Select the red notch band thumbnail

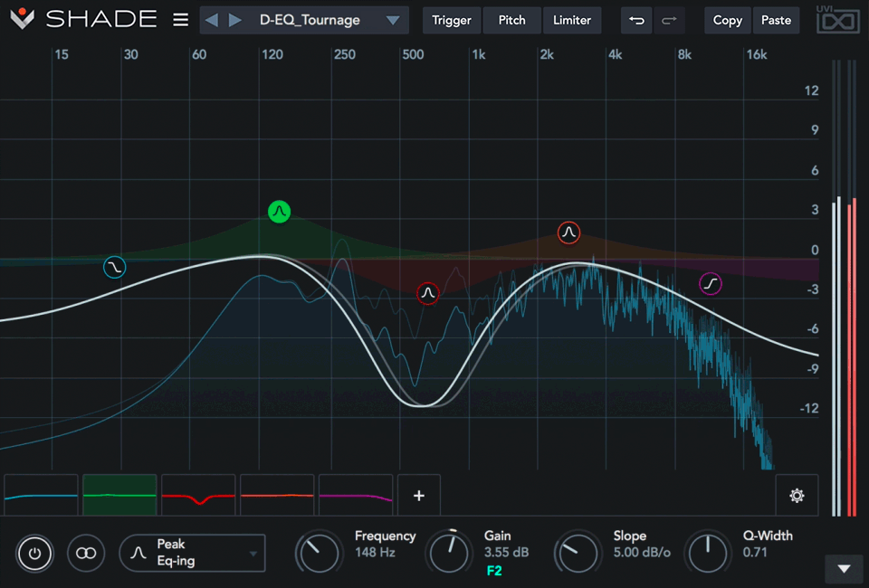pos(198,495)
